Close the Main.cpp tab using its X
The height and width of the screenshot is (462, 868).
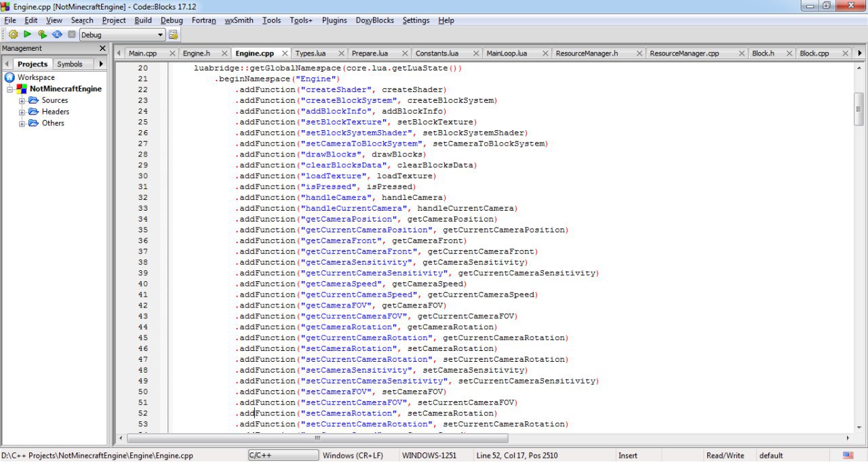[172, 54]
